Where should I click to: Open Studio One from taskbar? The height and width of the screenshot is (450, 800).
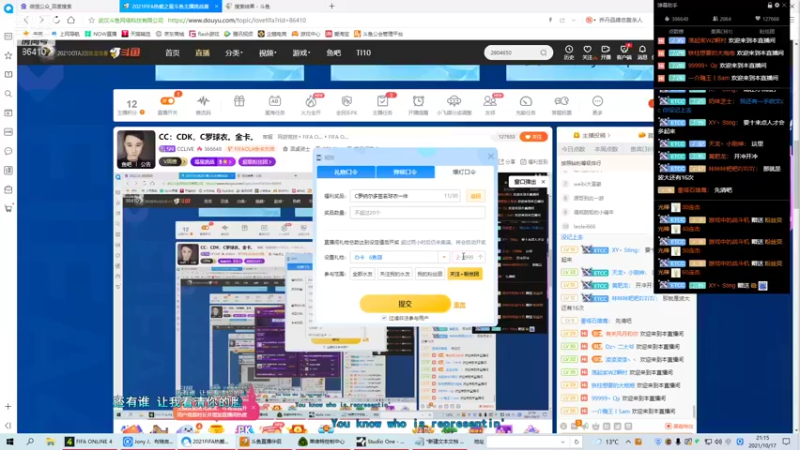[381, 441]
